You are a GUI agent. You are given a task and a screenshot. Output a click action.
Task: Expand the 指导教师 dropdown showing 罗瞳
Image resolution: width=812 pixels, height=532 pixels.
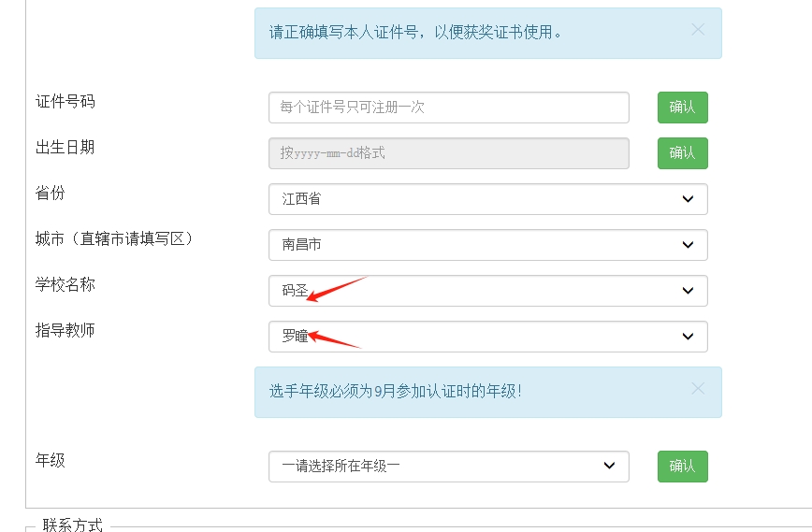pos(487,337)
